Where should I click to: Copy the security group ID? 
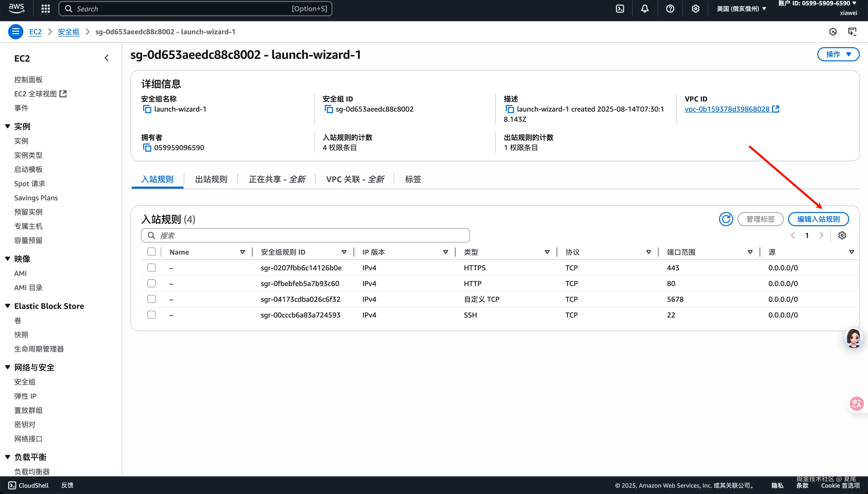tap(329, 109)
